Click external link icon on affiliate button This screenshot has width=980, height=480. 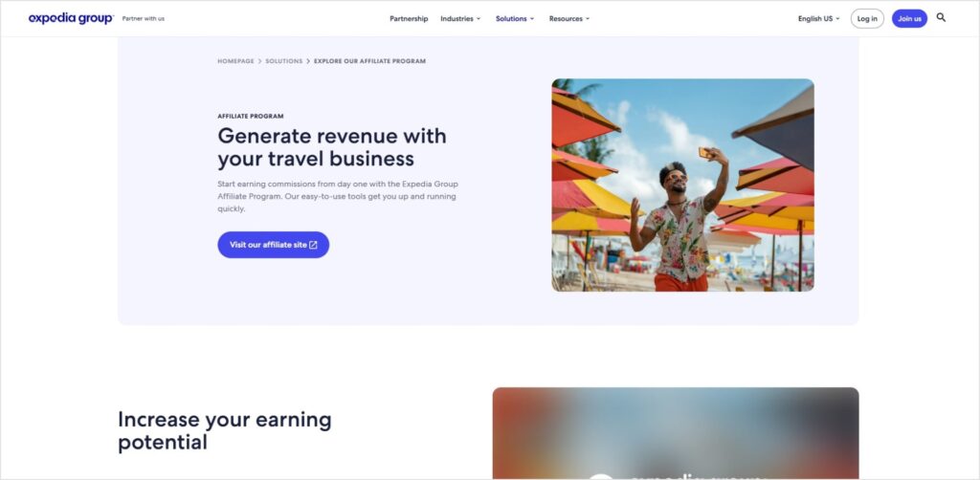click(x=313, y=245)
